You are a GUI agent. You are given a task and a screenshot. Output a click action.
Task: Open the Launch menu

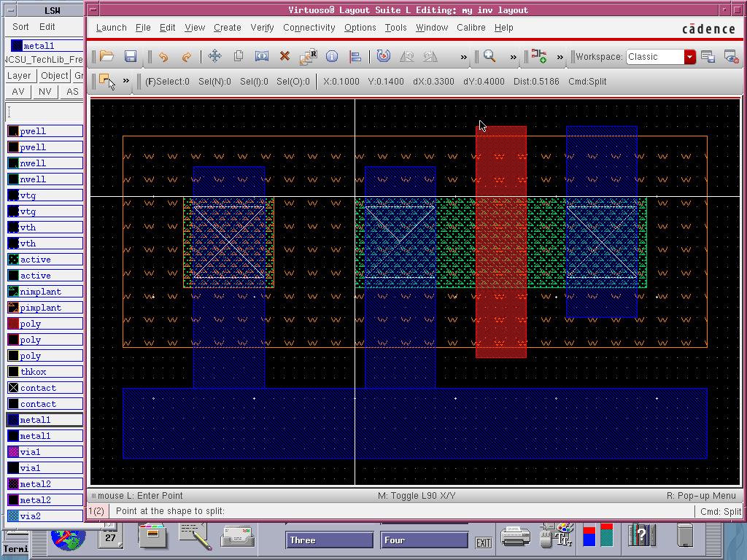[112, 28]
